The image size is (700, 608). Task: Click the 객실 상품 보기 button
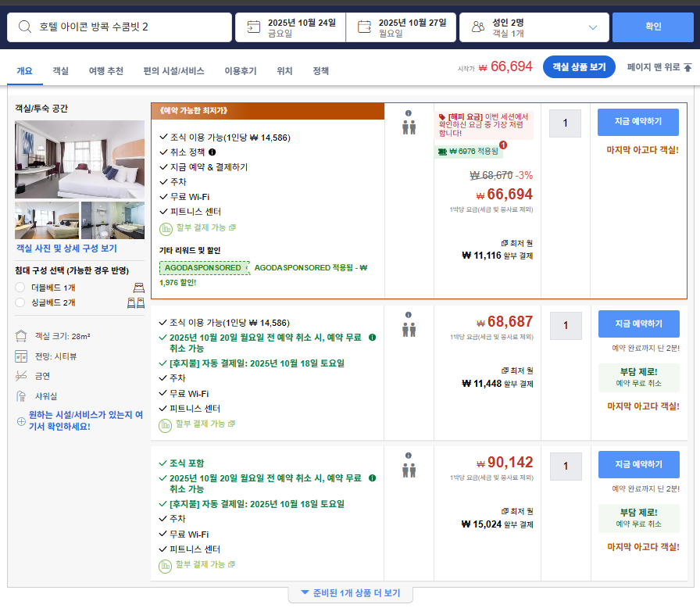(x=579, y=67)
